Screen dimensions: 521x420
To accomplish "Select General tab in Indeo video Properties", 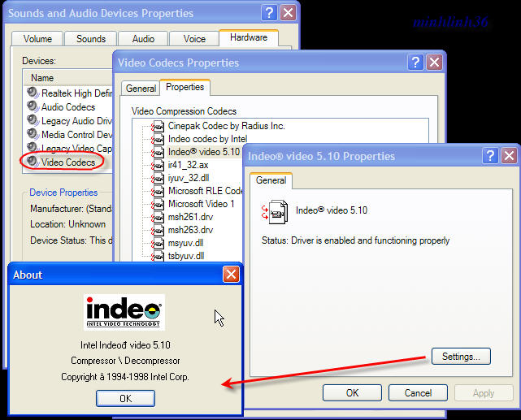I will [271, 180].
